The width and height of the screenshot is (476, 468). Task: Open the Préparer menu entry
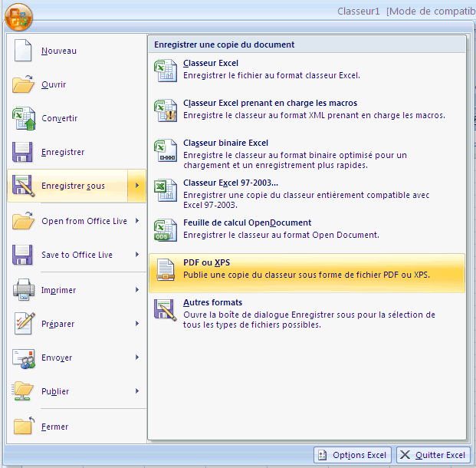pos(77,323)
